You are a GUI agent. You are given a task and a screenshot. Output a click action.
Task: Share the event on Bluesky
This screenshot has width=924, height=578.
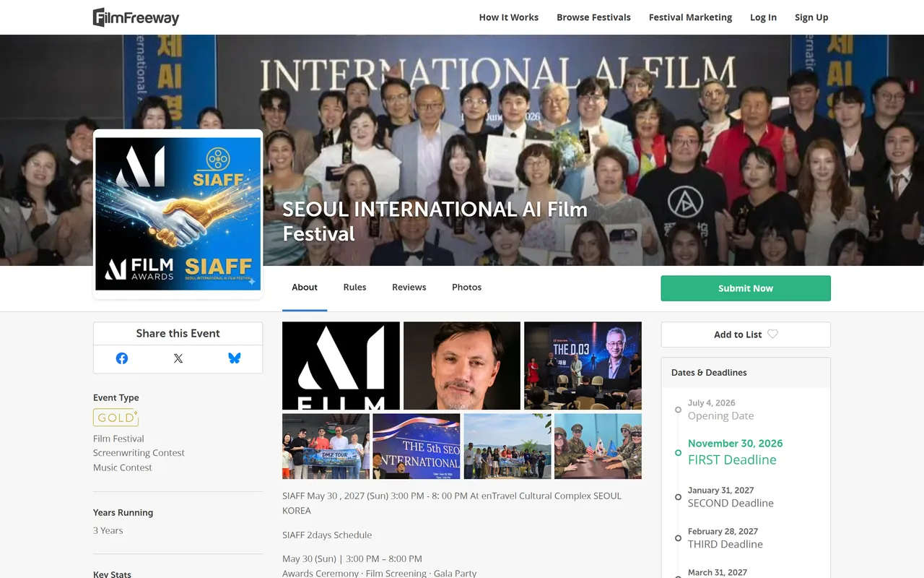[x=235, y=358]
